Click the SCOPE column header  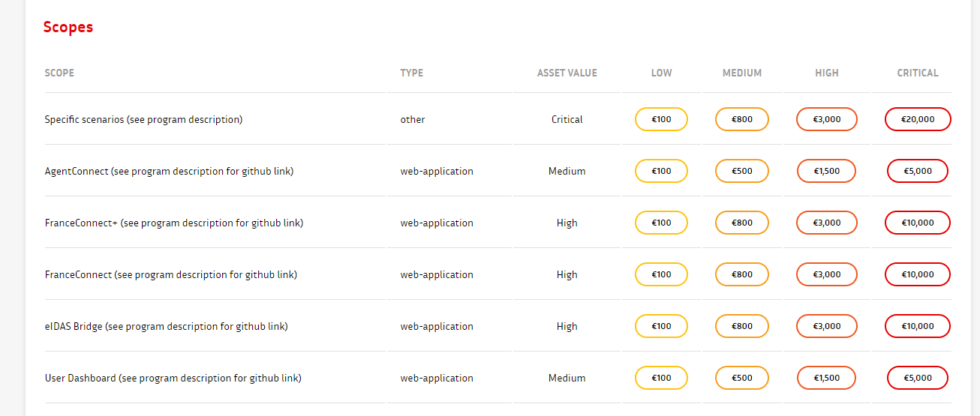59,73
